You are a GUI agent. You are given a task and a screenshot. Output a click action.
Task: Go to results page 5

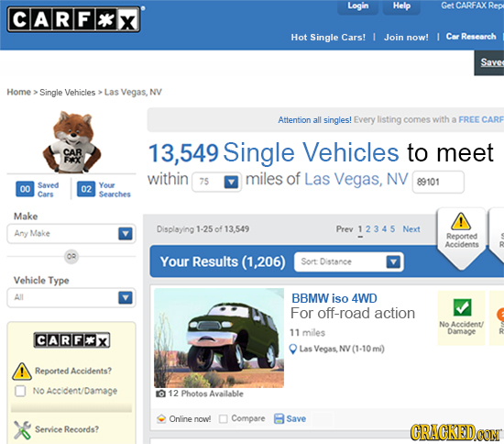pyautogui.click(x=392, y=229)
